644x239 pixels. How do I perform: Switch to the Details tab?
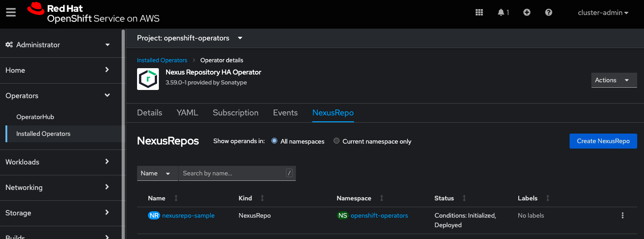coord(150,113)
